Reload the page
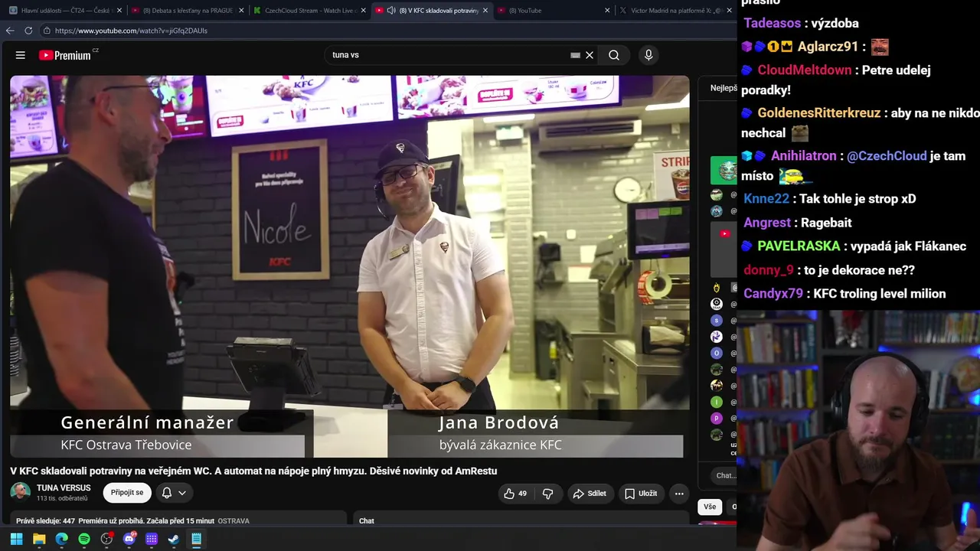Image resolution: width=980 pixels, height=551 pixels. click(28, 31)
